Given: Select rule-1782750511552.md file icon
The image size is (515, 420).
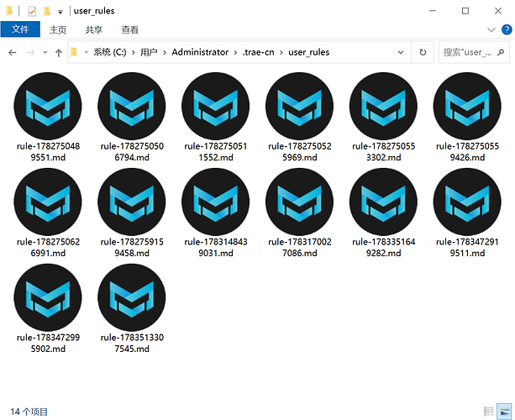Looking at the screenshot, I should [x=216, y=106].
